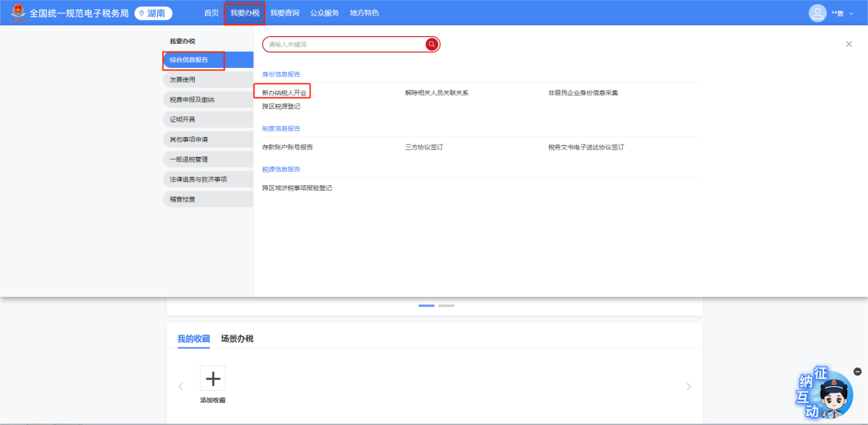The width and height of the screenshot is (868, 425).
Task: Expand the user account dropdown arrow
Action: pyautogui.click(x=852, y=14)
